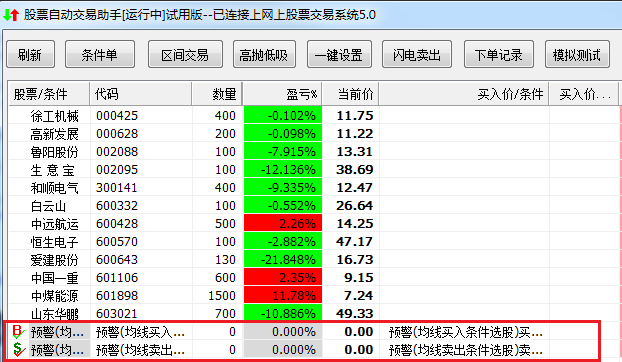Select the 中国一重 stock row
This screenshot has width=622, height=362.
(x=313, y=278)
